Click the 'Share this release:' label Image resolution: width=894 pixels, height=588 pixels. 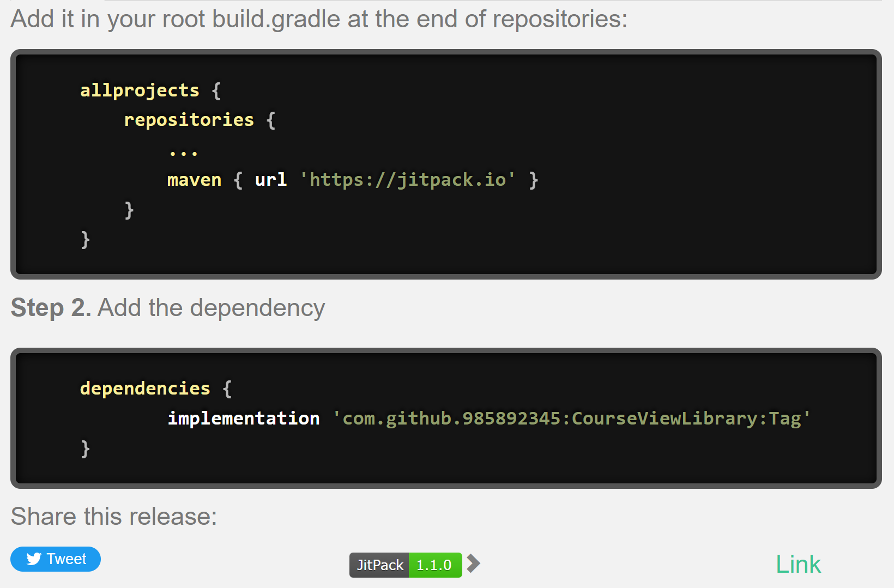pyautogui.click(x=114, y=516)
